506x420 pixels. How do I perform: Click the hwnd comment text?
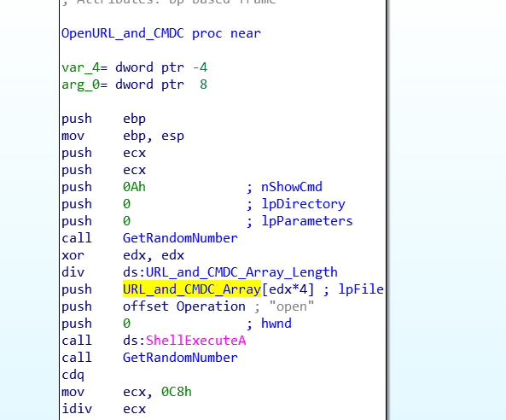pyautogui.click(x=276, y=324)
